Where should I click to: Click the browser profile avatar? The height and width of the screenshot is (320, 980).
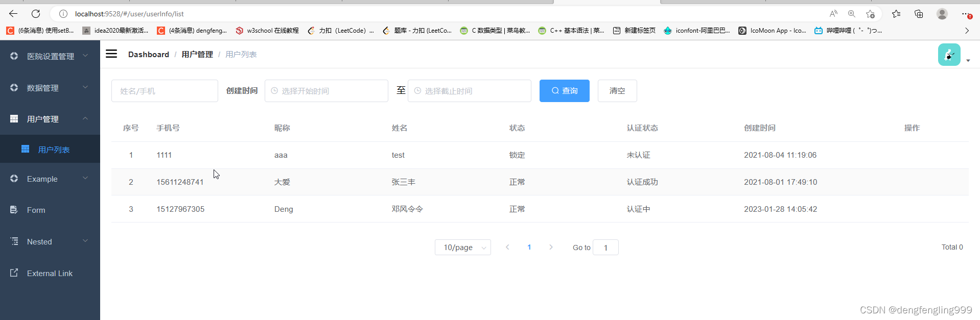[x=942, y=14]
